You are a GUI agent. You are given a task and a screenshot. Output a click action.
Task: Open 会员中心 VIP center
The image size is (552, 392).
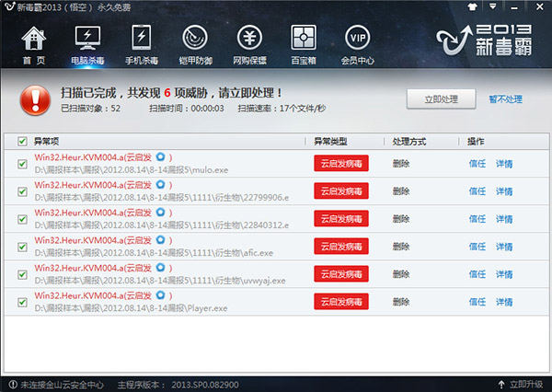point(357,45)
